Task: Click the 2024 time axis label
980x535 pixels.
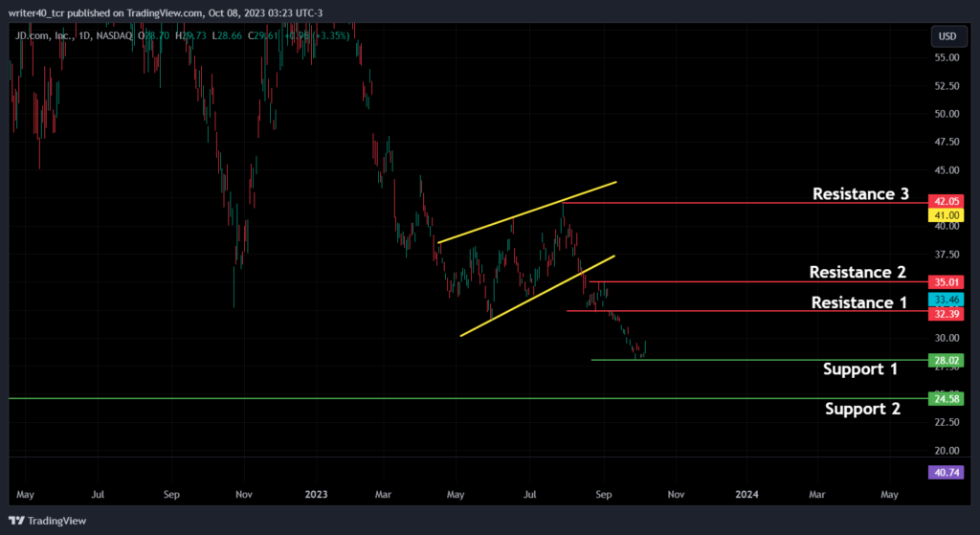Action: click(x=746, y=495)
